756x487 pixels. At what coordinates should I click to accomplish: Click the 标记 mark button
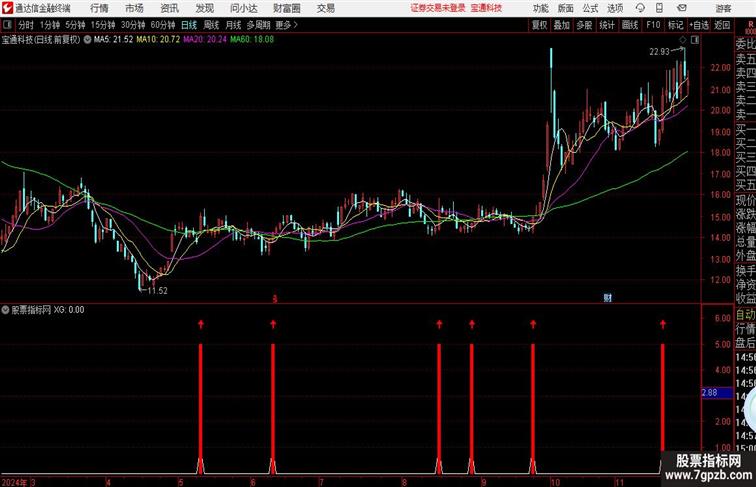675,25
